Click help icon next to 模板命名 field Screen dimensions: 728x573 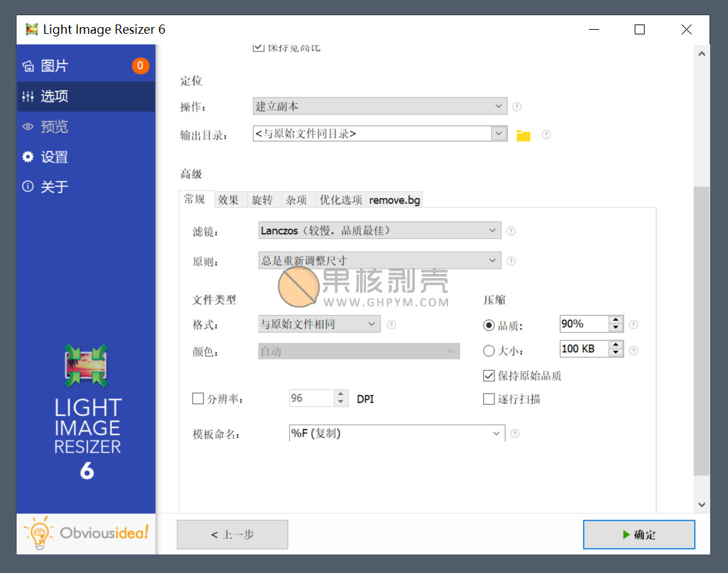pyautogui.click(x=515, y=434)
